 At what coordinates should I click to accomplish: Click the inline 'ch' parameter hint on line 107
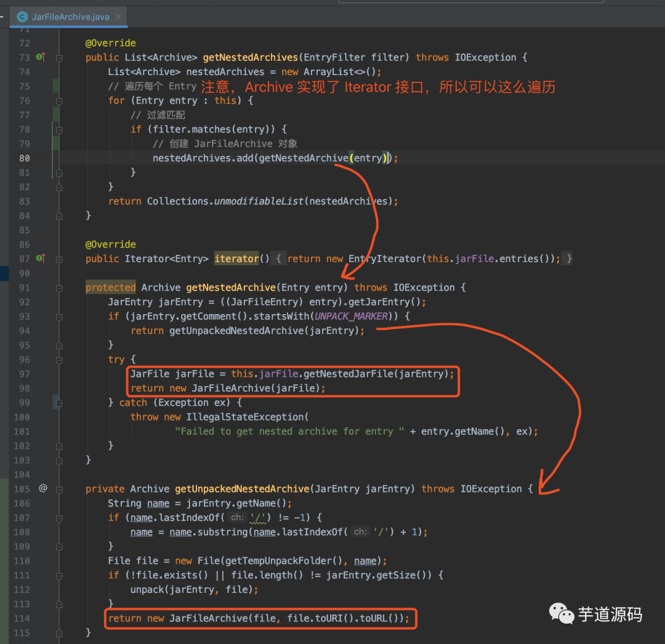[236, 517]
